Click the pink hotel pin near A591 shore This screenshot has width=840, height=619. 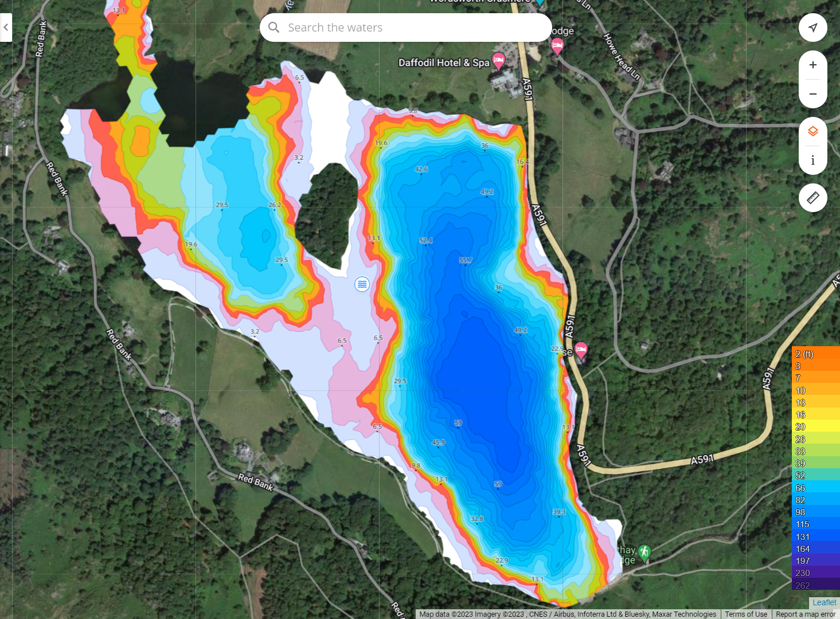coord(581,350)
